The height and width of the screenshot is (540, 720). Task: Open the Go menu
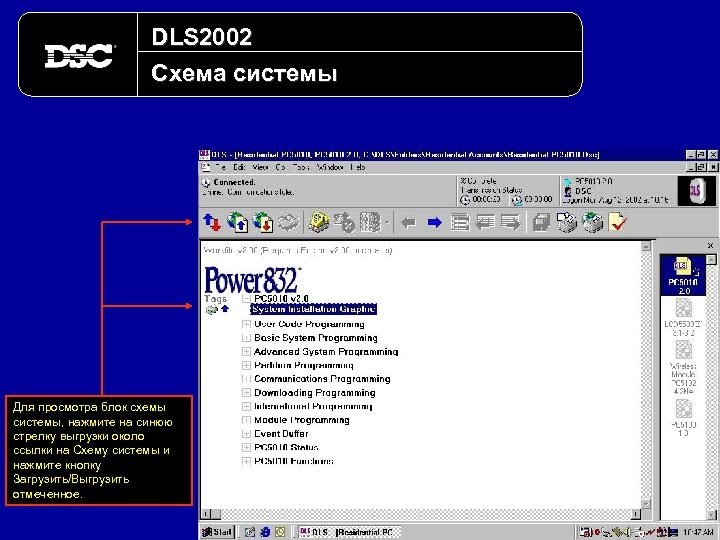coord(281,167)
